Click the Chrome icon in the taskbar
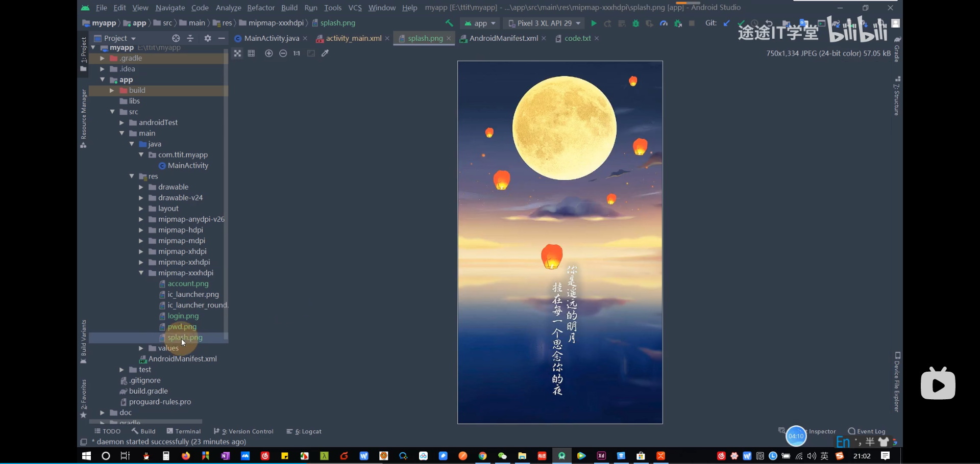Screen dimensions: 980x464 click(482, 456)
